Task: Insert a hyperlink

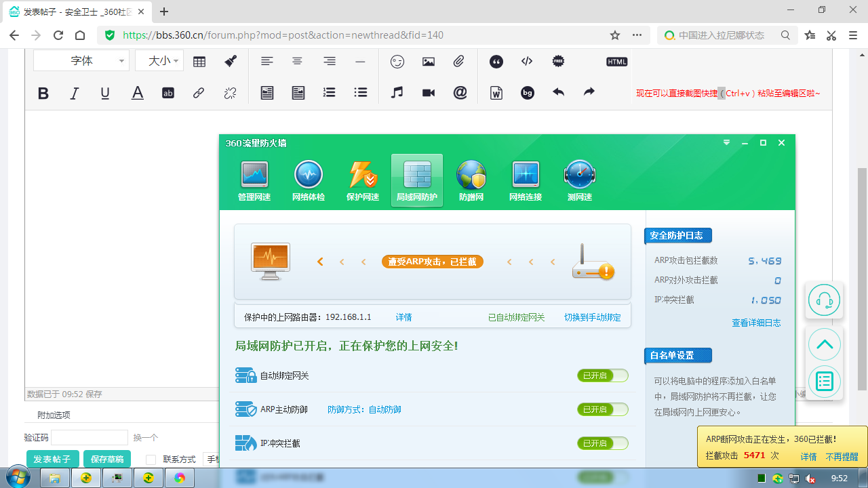Action: tap(199, 94)
